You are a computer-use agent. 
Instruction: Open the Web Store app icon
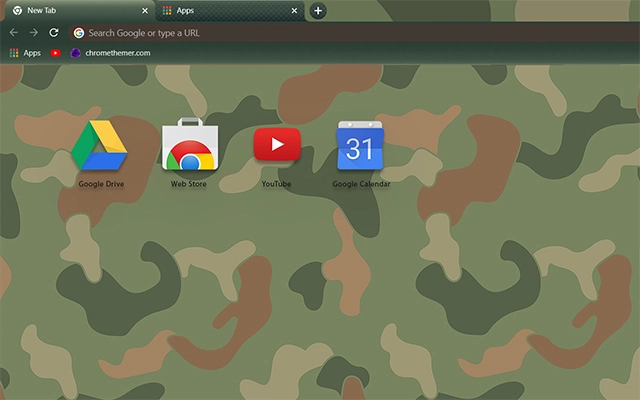click(x=190, y=144)
